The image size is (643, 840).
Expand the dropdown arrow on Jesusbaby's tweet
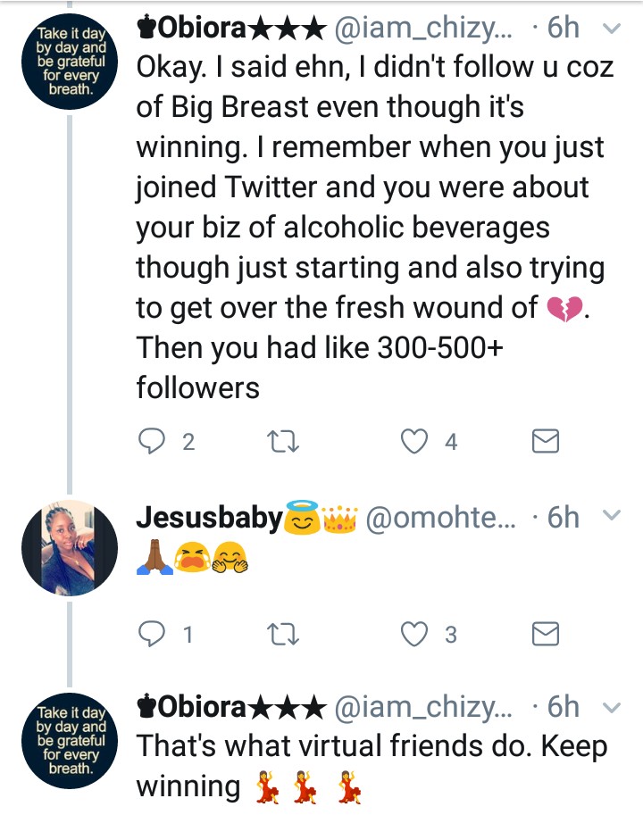(613, 516)
